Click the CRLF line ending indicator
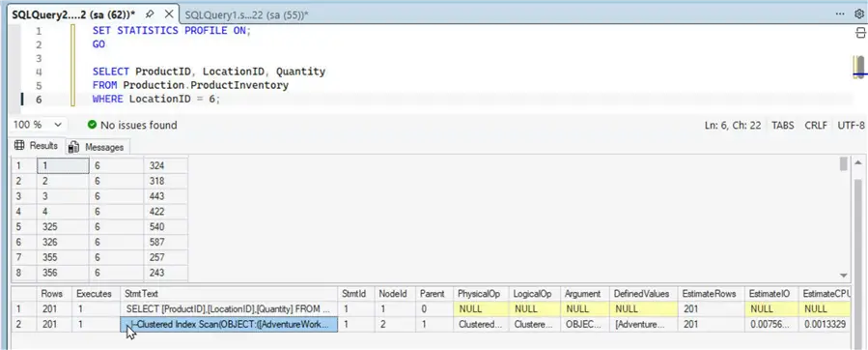 (816, 125)
